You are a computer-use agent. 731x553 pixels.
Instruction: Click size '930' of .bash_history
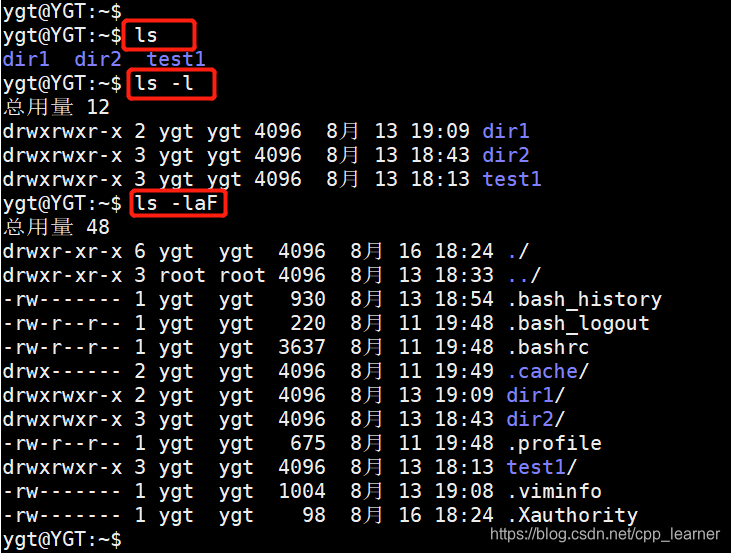coord(308,299)
